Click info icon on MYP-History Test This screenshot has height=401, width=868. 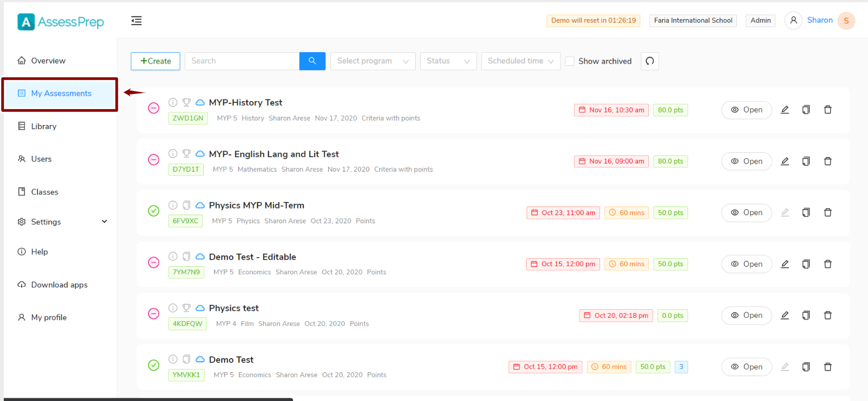(x=173, y=102)
